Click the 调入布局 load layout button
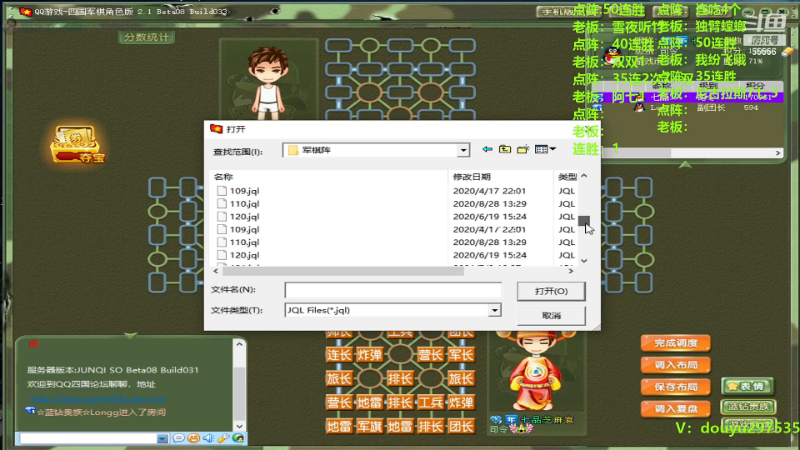 pyautogui.click(x=676, y=365)
